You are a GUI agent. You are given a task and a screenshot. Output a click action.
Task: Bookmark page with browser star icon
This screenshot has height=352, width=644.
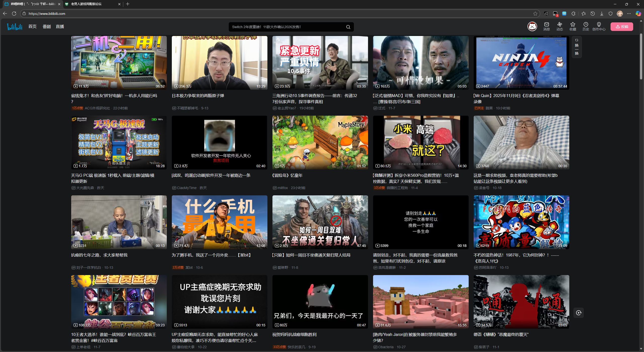click(535, 14)
